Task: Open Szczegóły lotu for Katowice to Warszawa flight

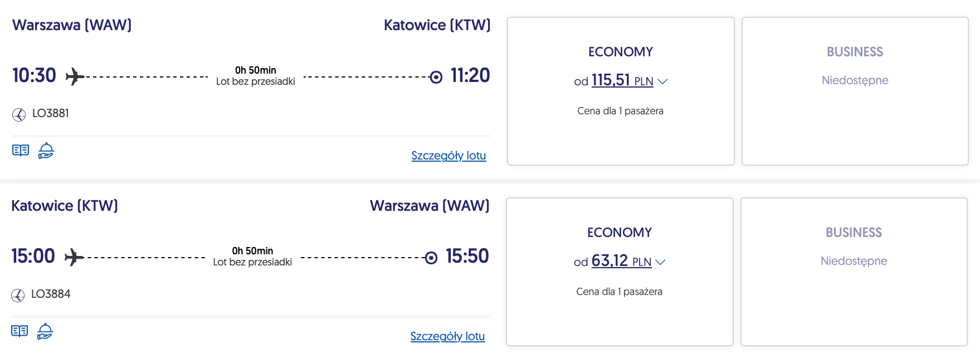Action: coord(447,336)
